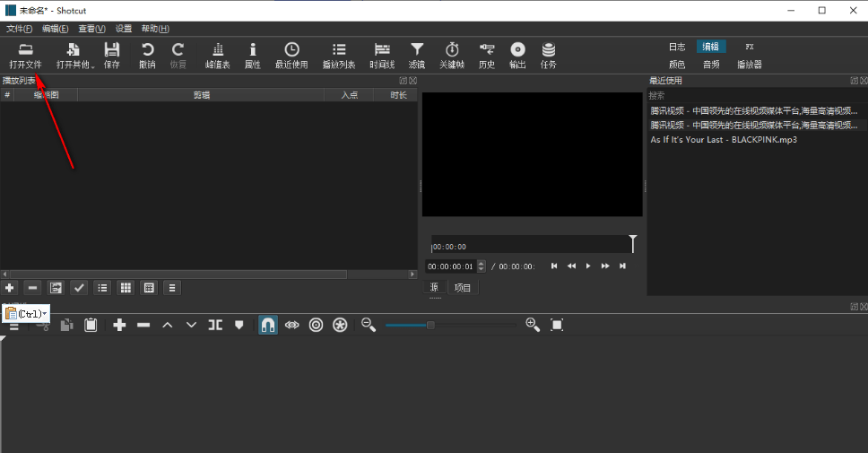
Task: Select the 音频 (Audio) layout button
Action: [711, 65]
